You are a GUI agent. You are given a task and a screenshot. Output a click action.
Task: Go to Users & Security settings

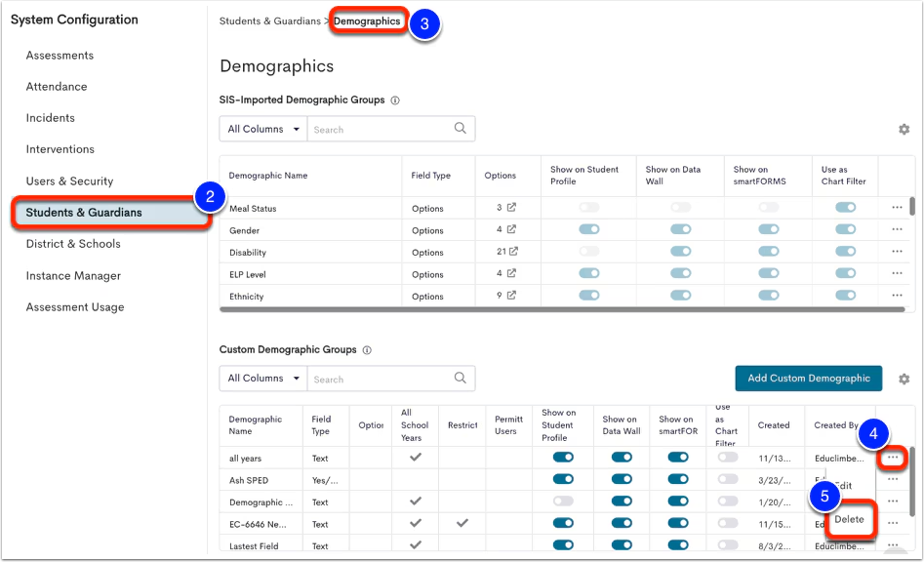click(x=69, y=181)
